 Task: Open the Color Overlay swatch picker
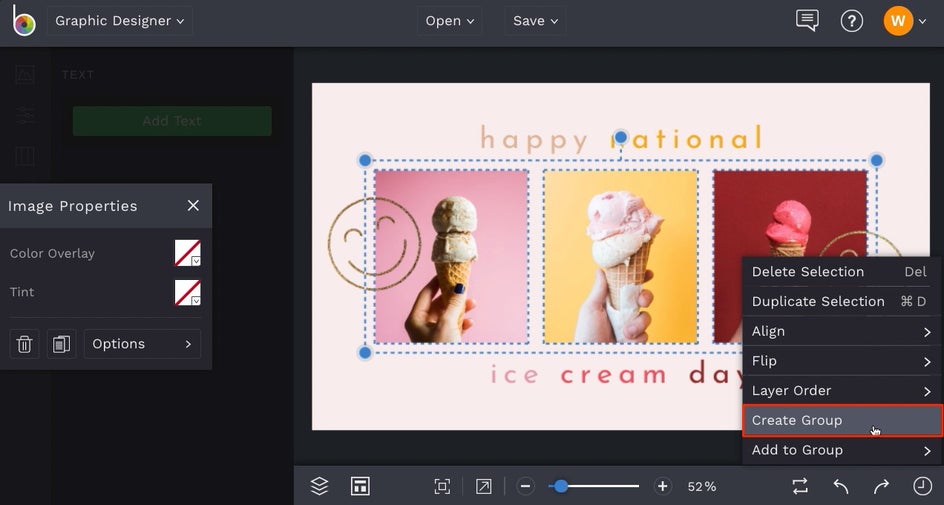[x=188, y=253]
